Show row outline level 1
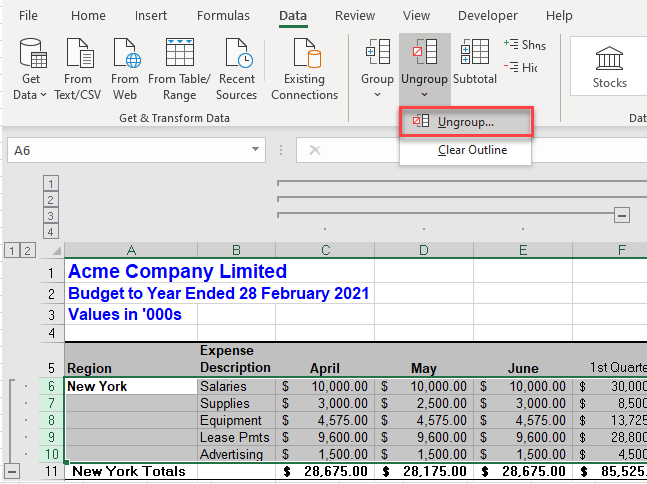 tap(11, 250)
